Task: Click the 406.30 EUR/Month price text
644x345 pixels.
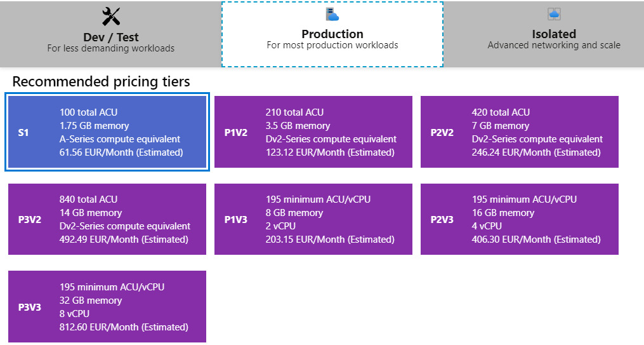Action: point(536,240)
